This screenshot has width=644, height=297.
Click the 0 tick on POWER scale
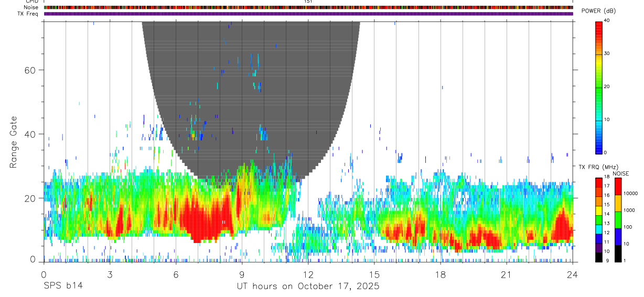click(606, 152)
